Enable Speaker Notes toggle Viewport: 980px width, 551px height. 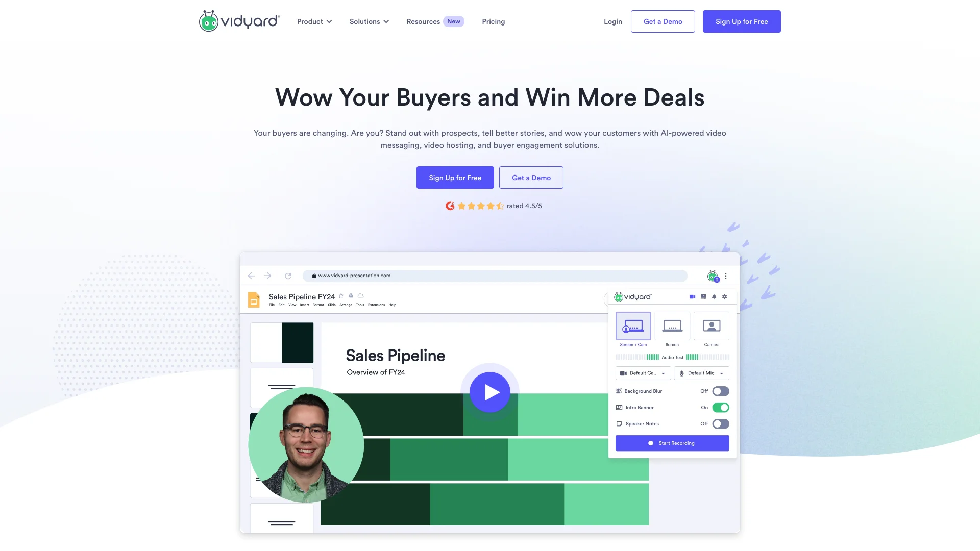coord(720,423)
